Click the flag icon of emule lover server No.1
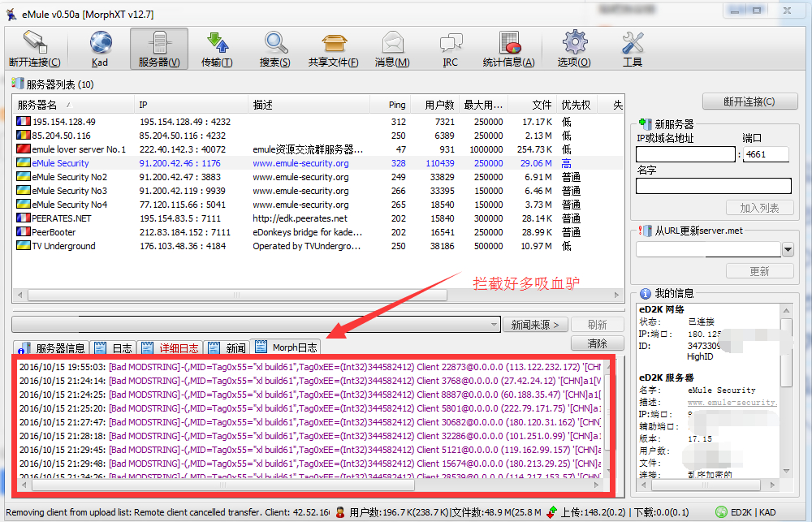The image size is (812, 522). [x=24, y=149]
